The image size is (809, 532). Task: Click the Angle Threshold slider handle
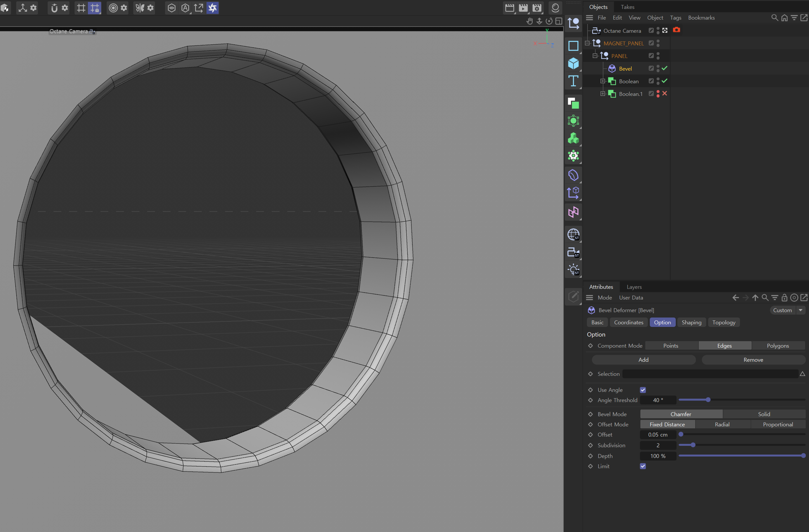coord(708,400)
